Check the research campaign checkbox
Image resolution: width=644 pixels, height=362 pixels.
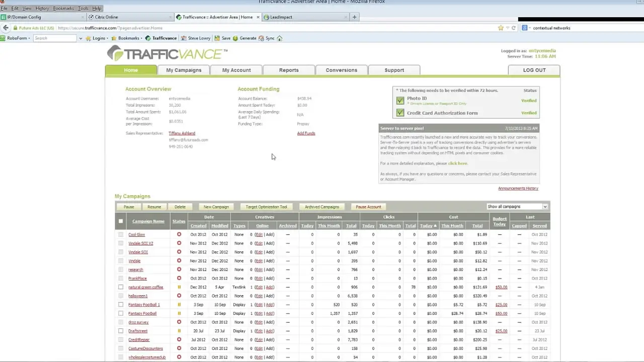click(x=120, y=269)
